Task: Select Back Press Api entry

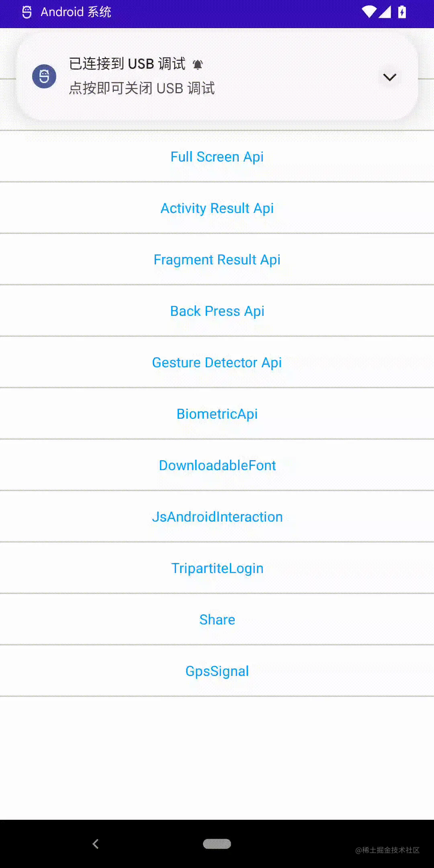Action: [x=217, y=311]
